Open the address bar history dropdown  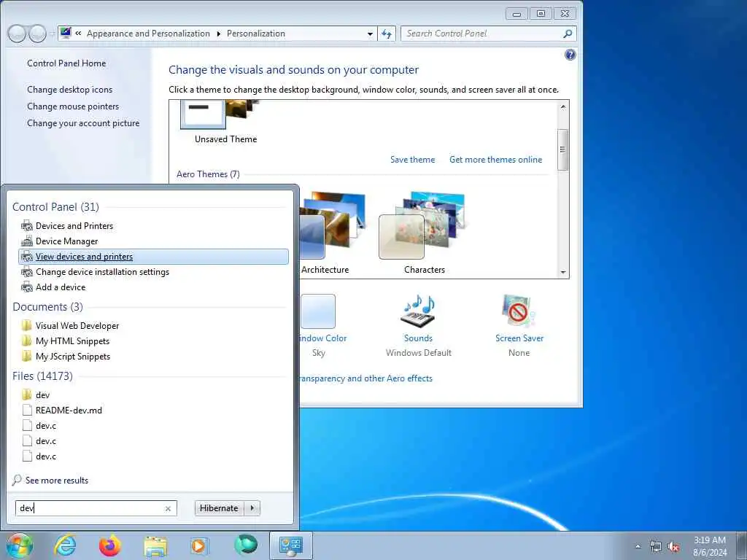click(x=370, y=34)
